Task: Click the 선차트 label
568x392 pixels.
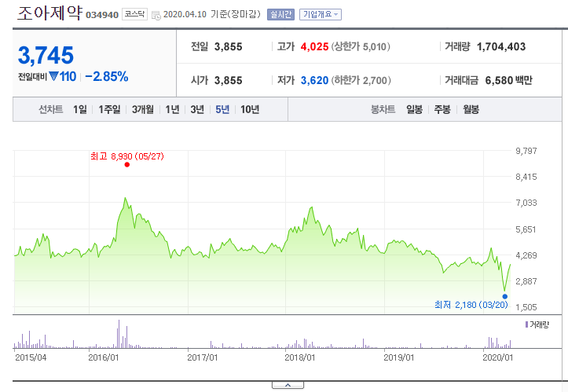Action: (x=51, y=109)
